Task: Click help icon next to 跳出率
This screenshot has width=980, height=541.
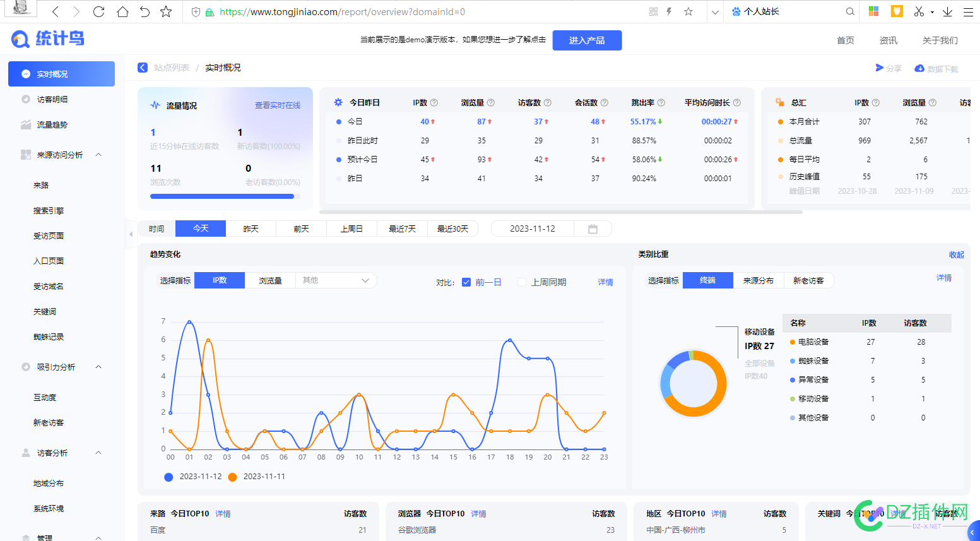Action: click(x=661, y=102)
